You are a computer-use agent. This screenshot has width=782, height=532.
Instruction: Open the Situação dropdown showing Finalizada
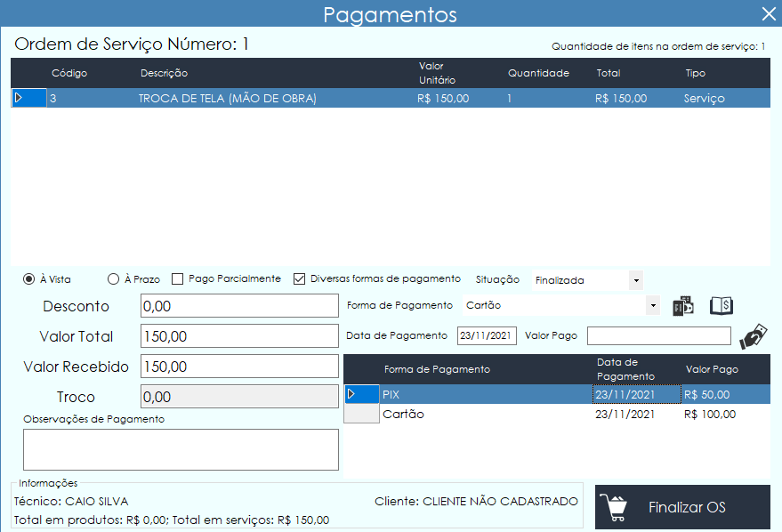(587, 280)
